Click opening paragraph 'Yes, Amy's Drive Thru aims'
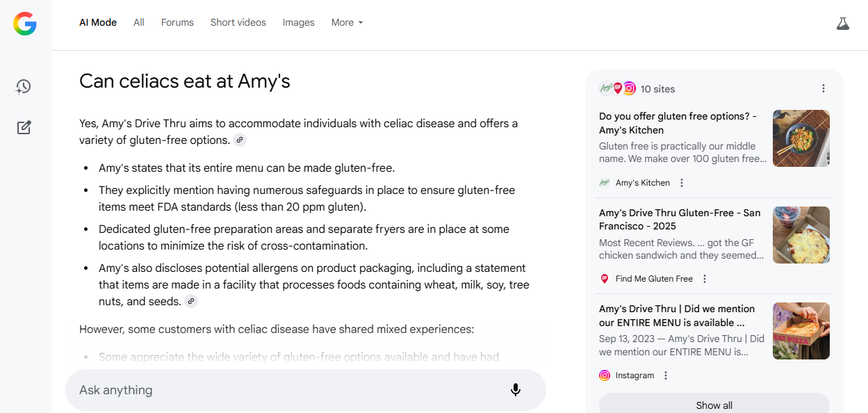 coord(299,131)
